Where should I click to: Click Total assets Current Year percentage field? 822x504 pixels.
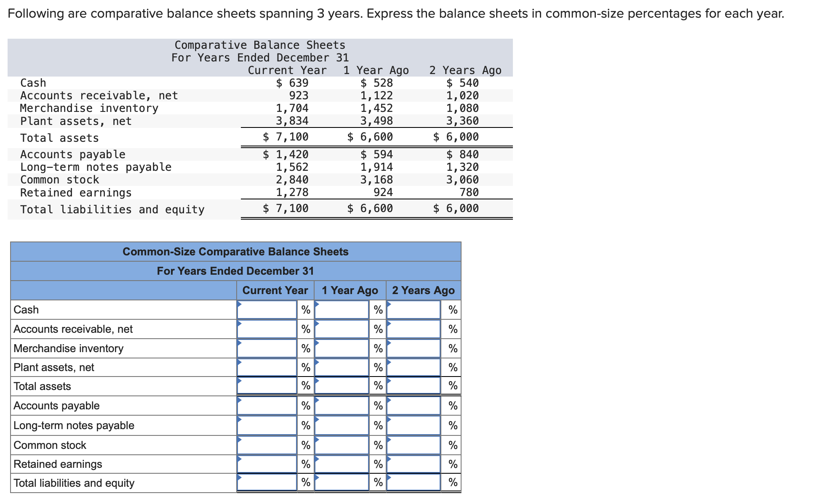267,386
